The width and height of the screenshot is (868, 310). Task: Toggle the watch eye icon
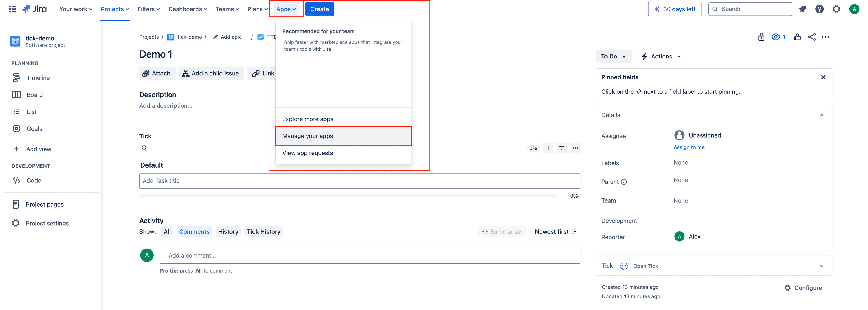coord(776,37)
